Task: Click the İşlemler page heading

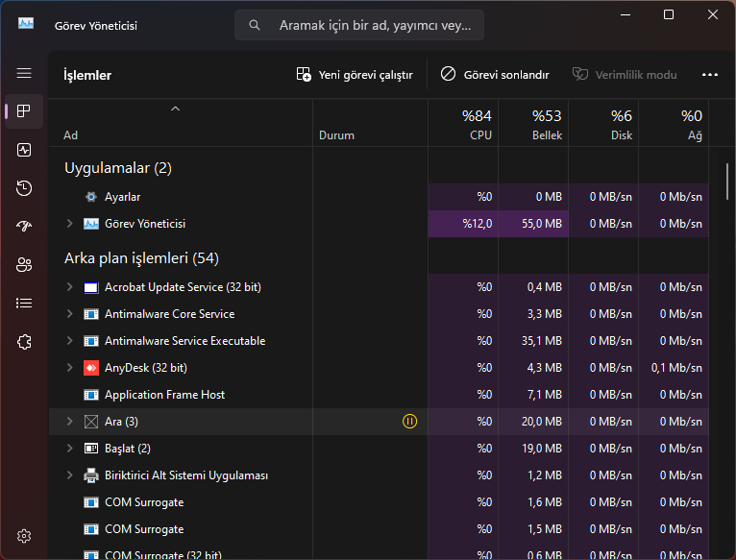Action: (x=87, y=75)
